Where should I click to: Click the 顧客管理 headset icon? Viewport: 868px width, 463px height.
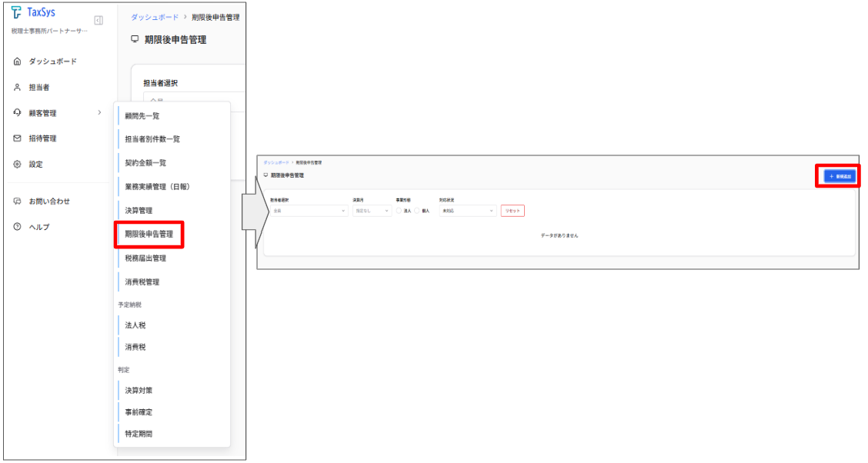coord(17,113)
